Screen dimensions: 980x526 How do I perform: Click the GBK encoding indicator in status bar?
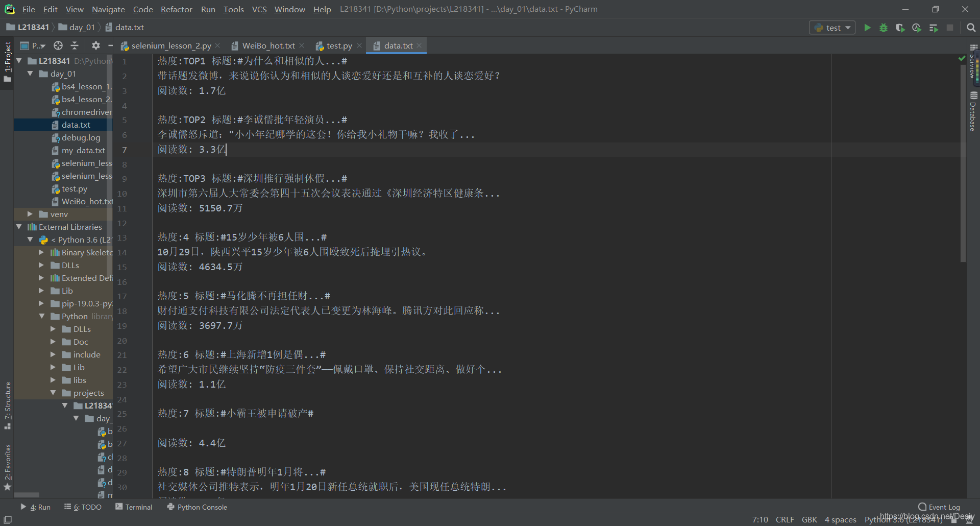(810, 519)
